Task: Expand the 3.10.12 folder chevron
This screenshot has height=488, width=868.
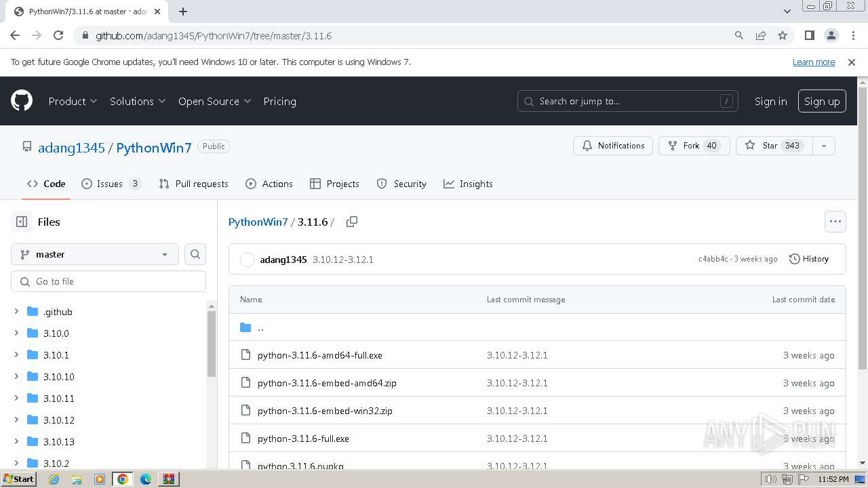Action: [16, 420]
